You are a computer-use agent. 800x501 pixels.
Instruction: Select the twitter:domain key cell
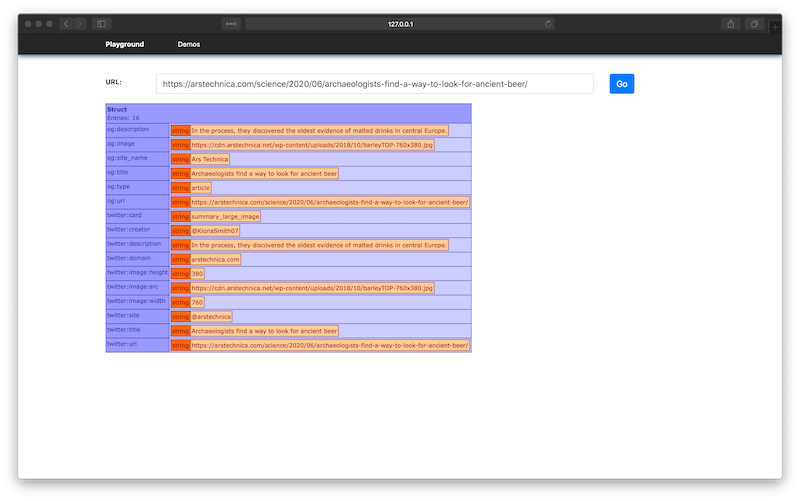coord(138,259)
